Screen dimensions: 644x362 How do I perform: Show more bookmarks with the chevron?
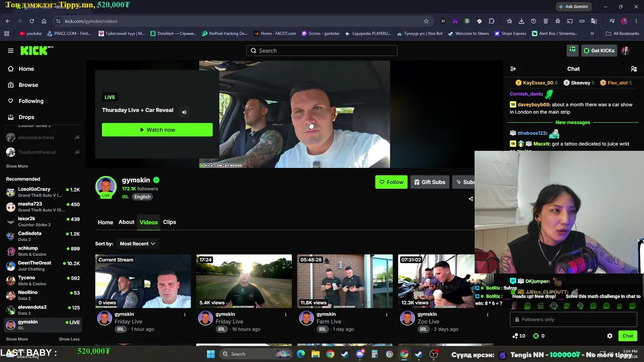point(592,34)
